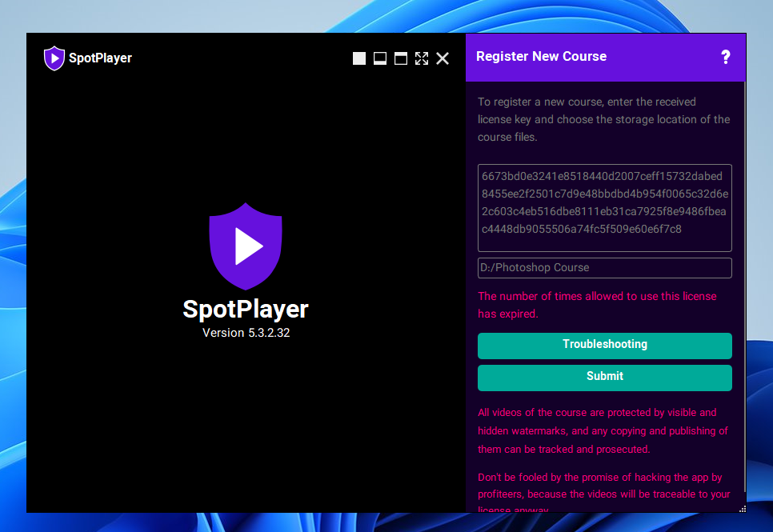The image size is (773, 532).
Task: Focus the D:/Photoshop Course storage location field
Action: pyautogui.click(x=604, y=268)
